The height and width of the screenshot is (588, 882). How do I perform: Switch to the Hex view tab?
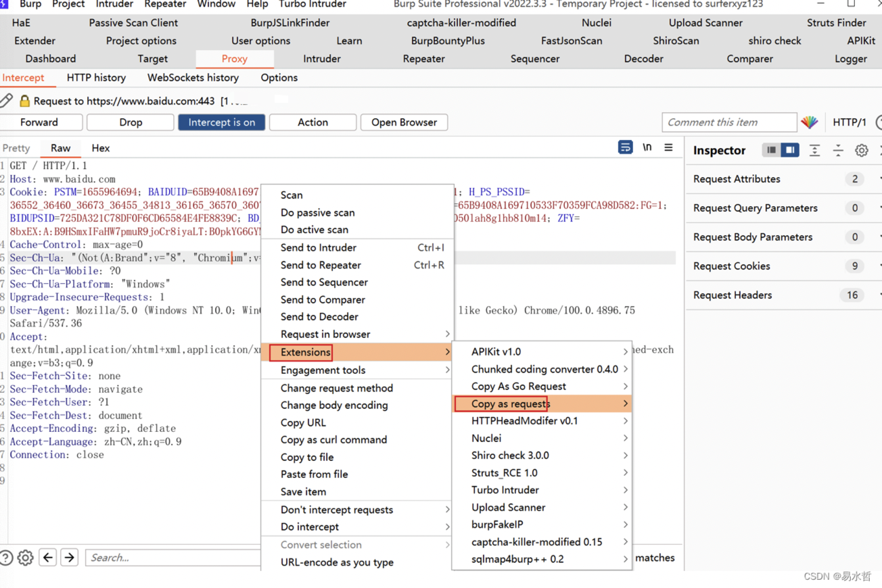click(101, 148)
